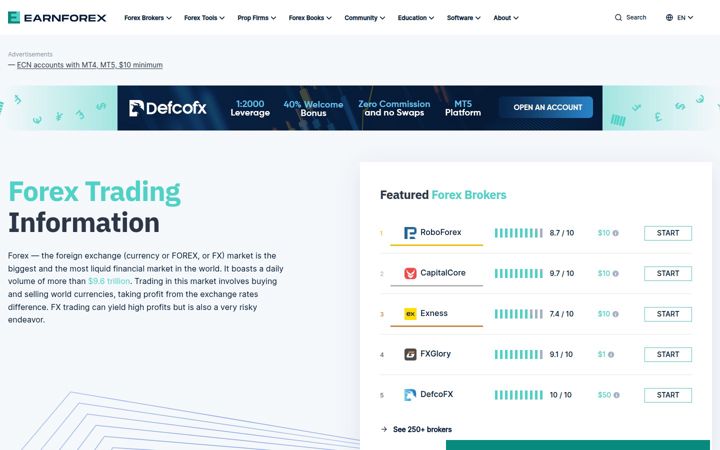
Task: Click the Exness logo icon
Action: (x=410, y=314)
